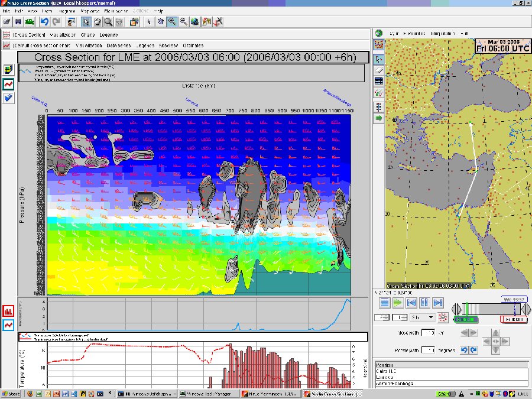Viewport: 532px width, 399px height.
Task: Click the blue paint brush sidebar icon
Action: 8,98
